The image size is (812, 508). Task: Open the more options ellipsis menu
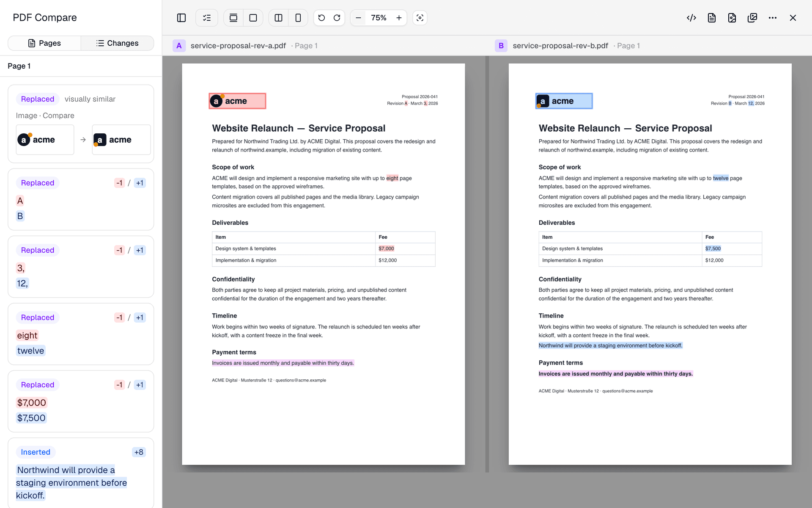[x=773, y=18]
